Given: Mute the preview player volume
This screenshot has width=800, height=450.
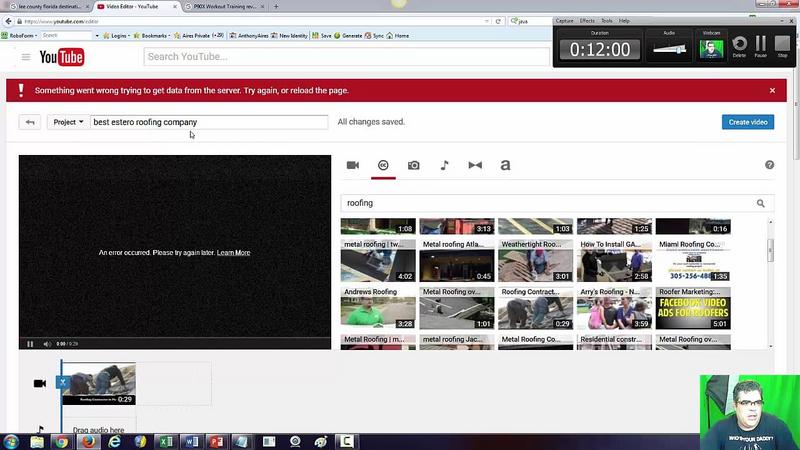Looking at the screenshot, I should (47, 344).
